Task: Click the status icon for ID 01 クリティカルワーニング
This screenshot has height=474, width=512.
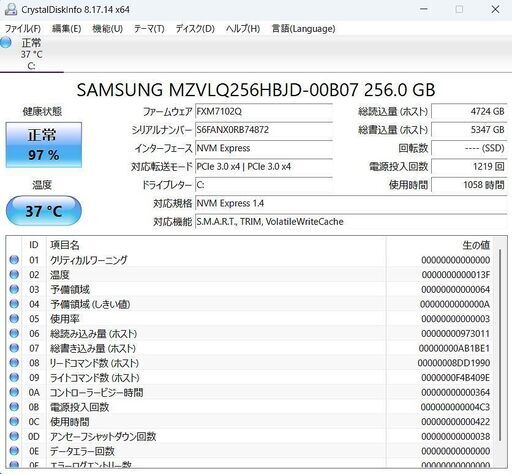Action: tap(14, 260)
